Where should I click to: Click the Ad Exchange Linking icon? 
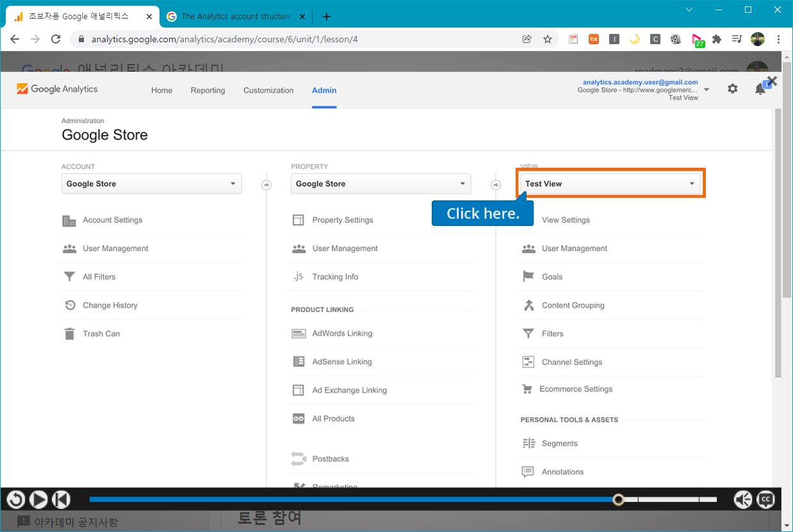click(298, 390)
